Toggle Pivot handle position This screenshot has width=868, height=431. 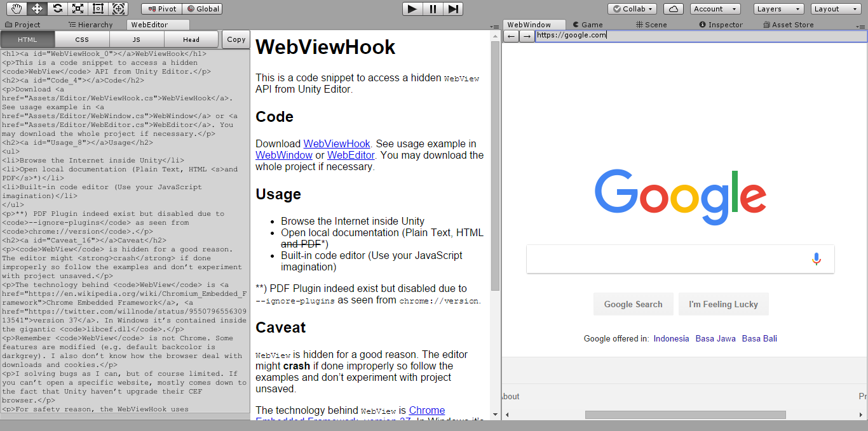(161, 9)
